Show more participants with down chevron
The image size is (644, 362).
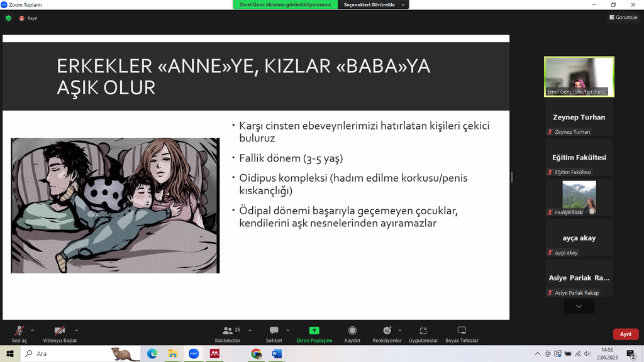[579, 307]
